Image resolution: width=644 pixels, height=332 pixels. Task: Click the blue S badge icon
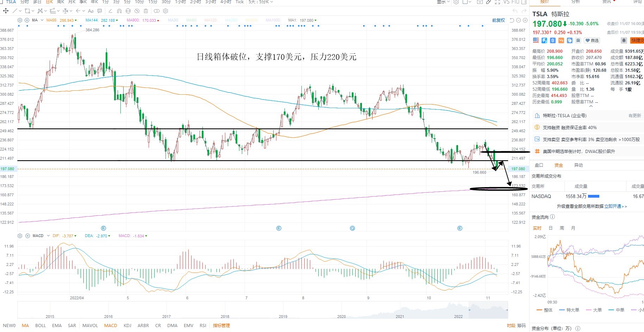pyautogui.click(x=553, y=40)
